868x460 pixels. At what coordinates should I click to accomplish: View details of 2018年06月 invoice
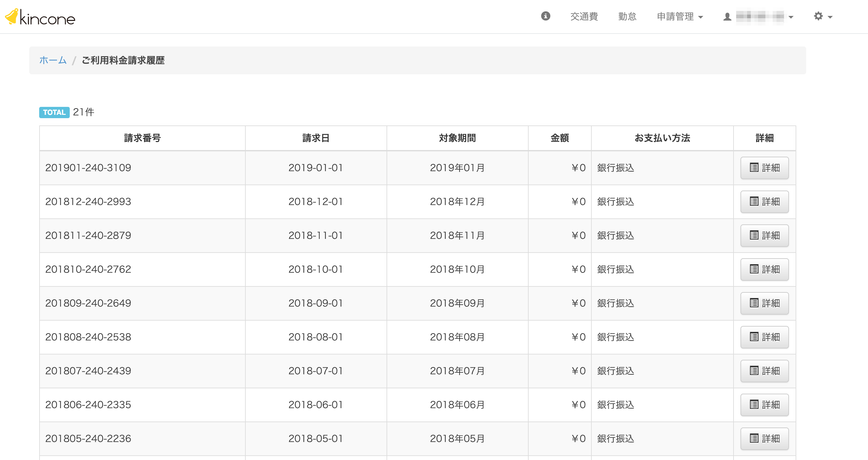coord(764,405)
